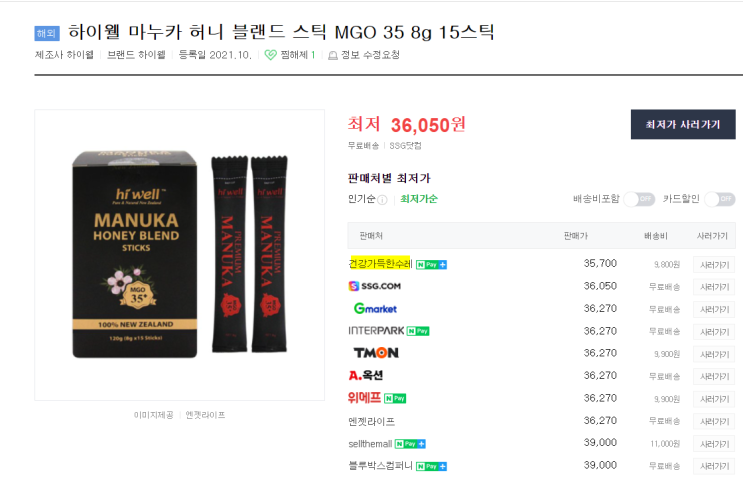Sort sellers by 최저가순
Image resolution: width=743 pixels, height=499 pixels.
coord(419,199)
